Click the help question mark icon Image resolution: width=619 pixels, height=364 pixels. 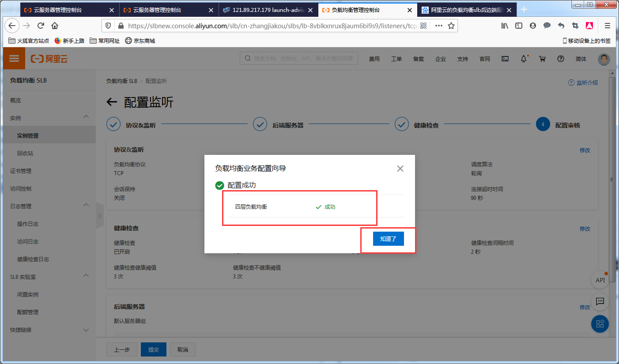[x=560, y=58]
